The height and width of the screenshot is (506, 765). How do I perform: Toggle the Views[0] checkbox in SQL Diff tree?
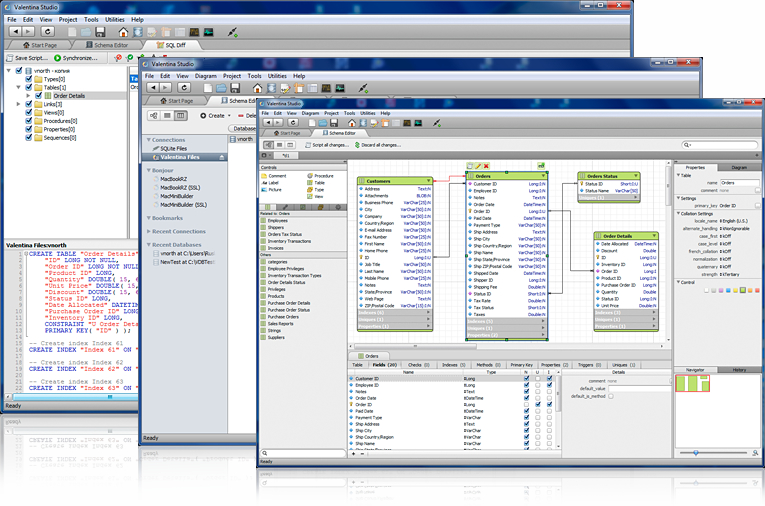(x=29, y=112)
